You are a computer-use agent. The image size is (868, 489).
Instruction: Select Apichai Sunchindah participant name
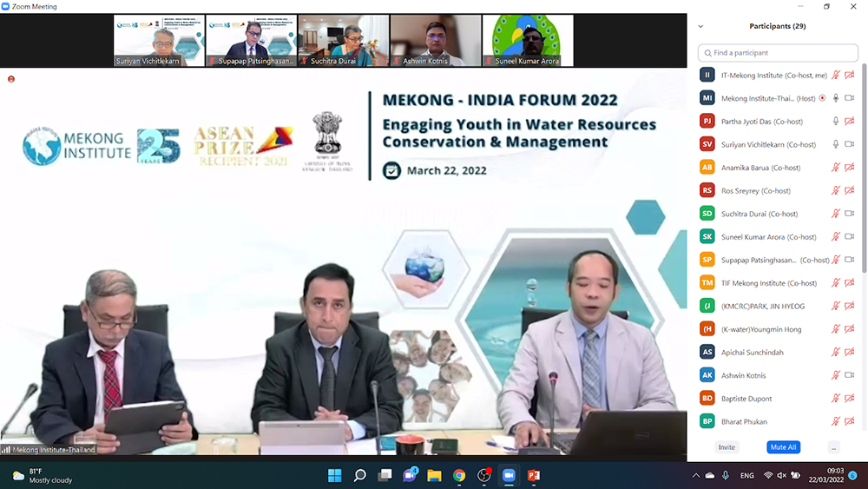752,353
